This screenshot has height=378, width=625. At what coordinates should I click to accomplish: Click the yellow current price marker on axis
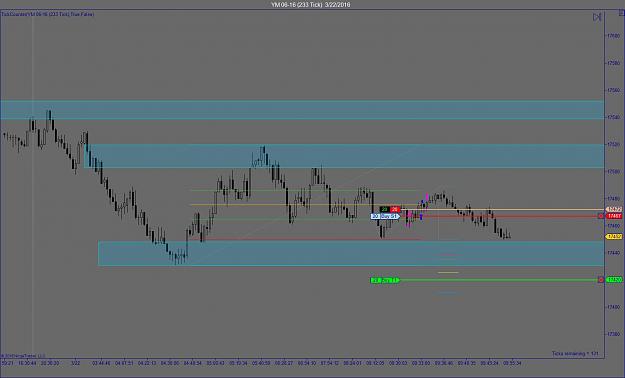tap(614, 236)
